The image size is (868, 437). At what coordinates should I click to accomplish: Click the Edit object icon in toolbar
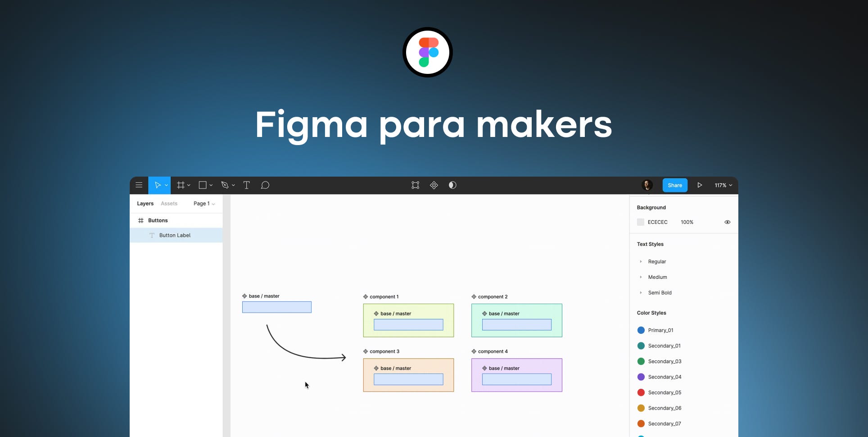click(416, 185)
